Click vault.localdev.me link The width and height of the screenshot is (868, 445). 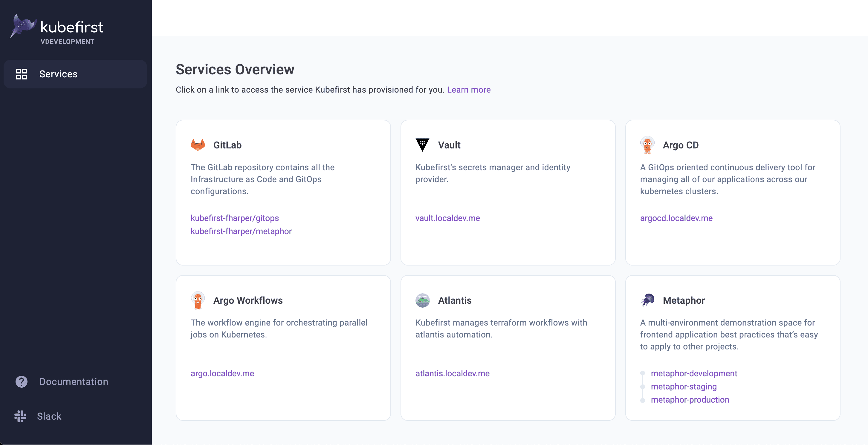tap(448, 217)
